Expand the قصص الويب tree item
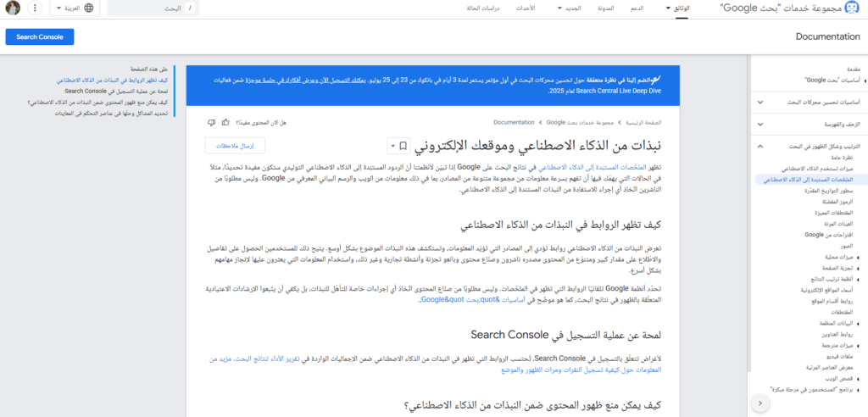 pos(857,379)
